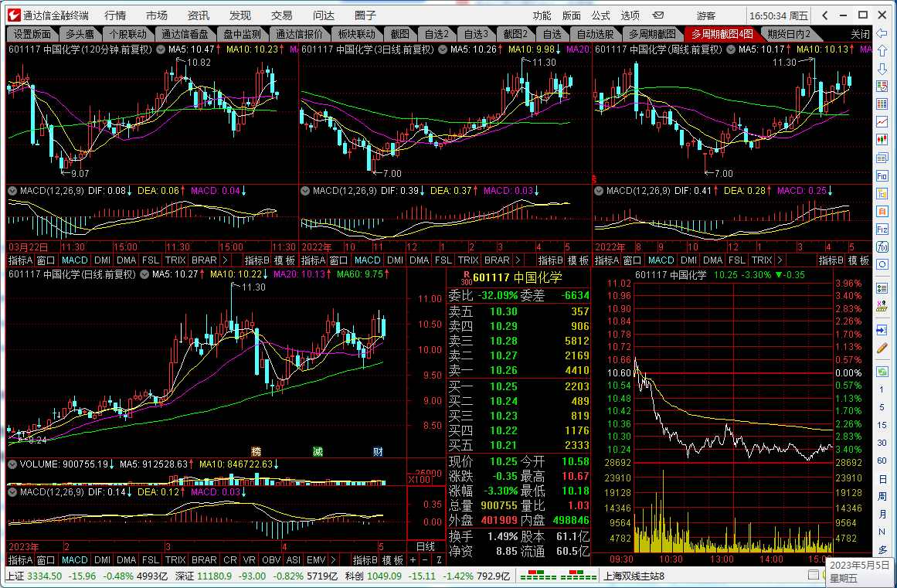Select the pencil drawing tool icon
The width and height of the screenshot is (897, 588).
882,348
